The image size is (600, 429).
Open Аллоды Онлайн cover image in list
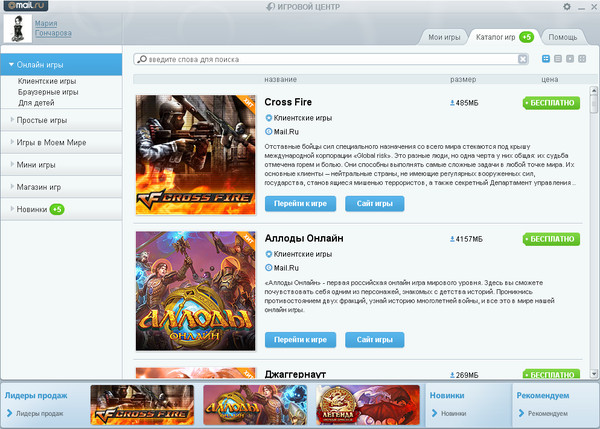196,291
